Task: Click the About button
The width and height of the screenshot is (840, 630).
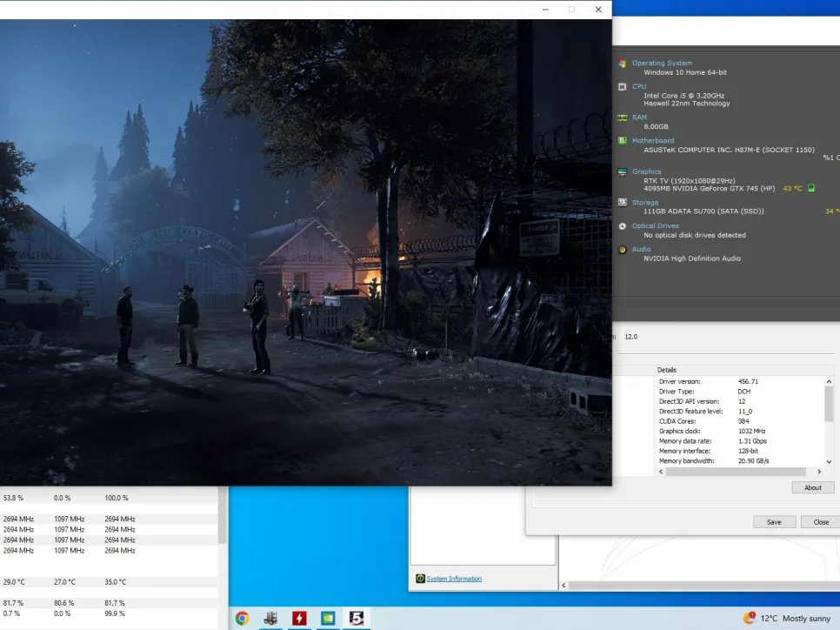Action: 813,487
